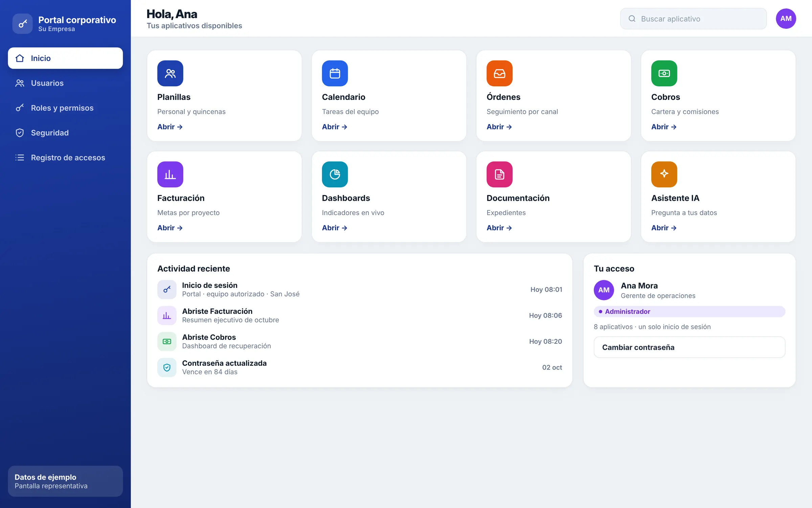Open the Cobros app via Abrir
Image resolution: width=812 pixels, height=508 pixels.
coord(663,127)
